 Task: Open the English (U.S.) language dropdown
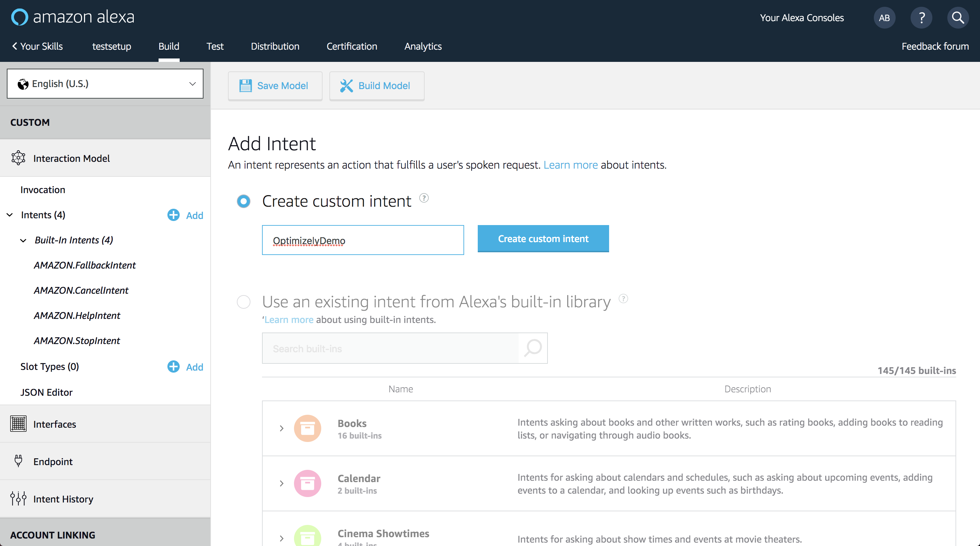105,84
